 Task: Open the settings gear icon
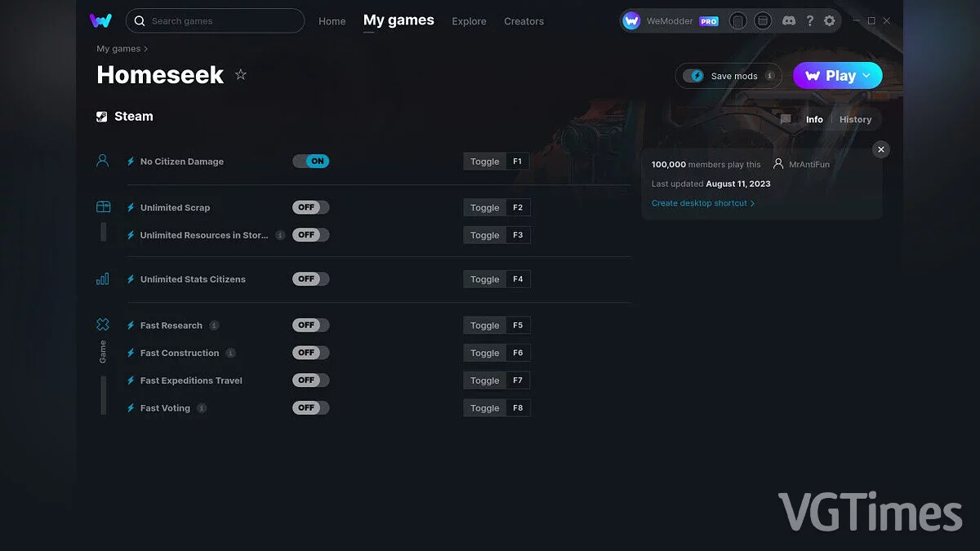pos(830,21)
